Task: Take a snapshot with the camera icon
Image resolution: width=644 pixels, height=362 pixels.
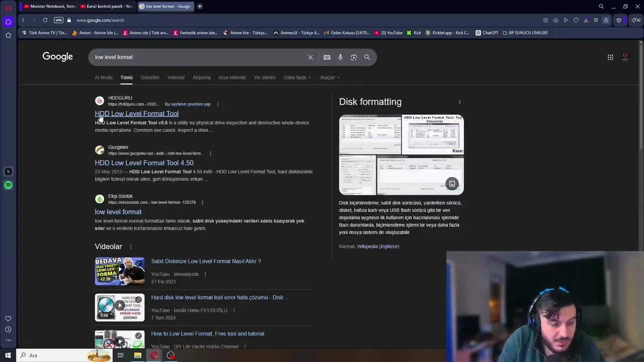Action: tap(555, 20)
